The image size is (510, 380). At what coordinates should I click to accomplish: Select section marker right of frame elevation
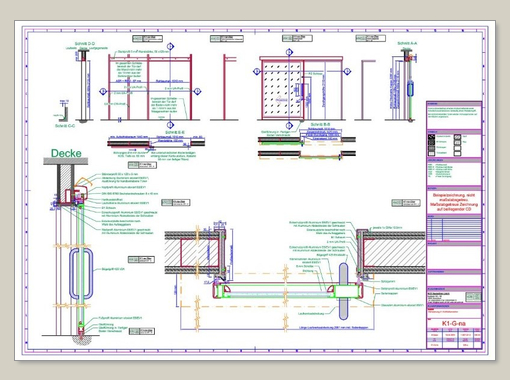197,91
